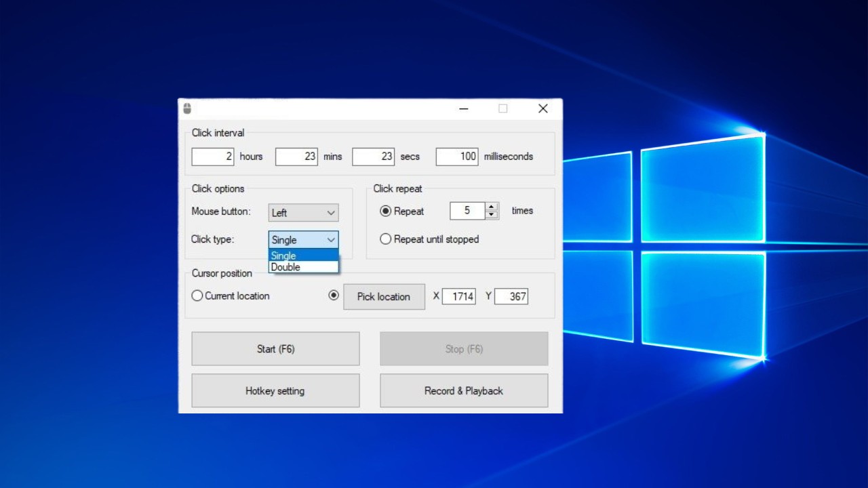Select the Repeat radio button

pos(386,211)
